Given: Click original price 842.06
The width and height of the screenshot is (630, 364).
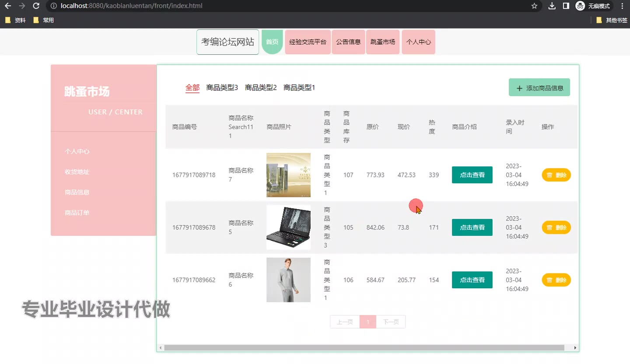Looking at the screenshot, I should tap(375, 227).
